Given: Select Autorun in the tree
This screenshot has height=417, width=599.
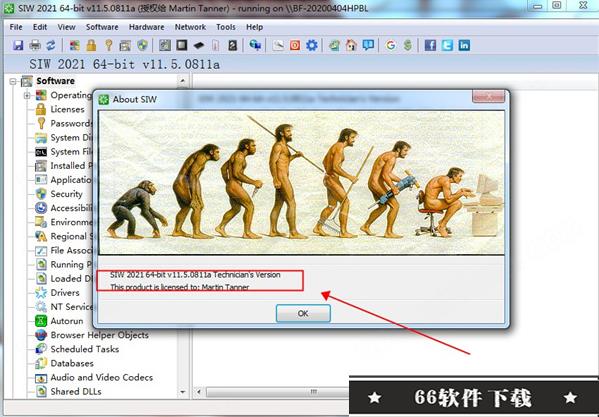Looking at the screenshot, I should [x=67, y=321].
